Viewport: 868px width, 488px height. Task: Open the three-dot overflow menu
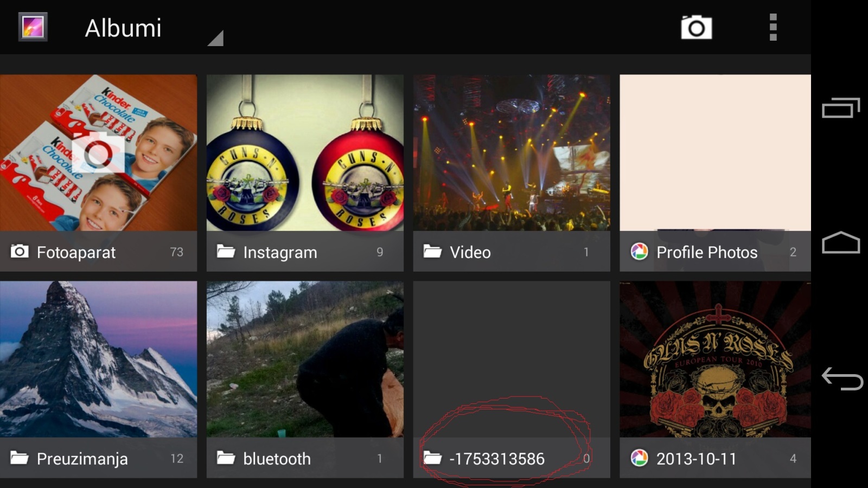tap(773, 27)
